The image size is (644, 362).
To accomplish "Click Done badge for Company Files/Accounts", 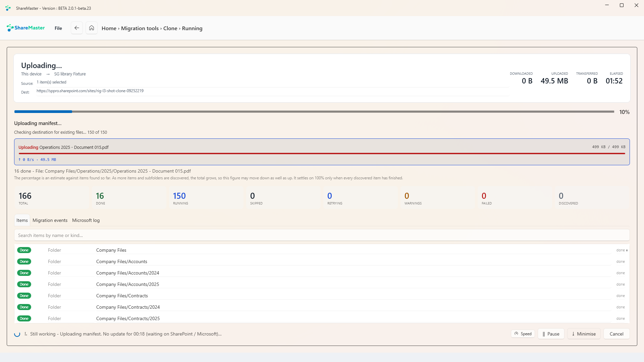I will 24,261.
